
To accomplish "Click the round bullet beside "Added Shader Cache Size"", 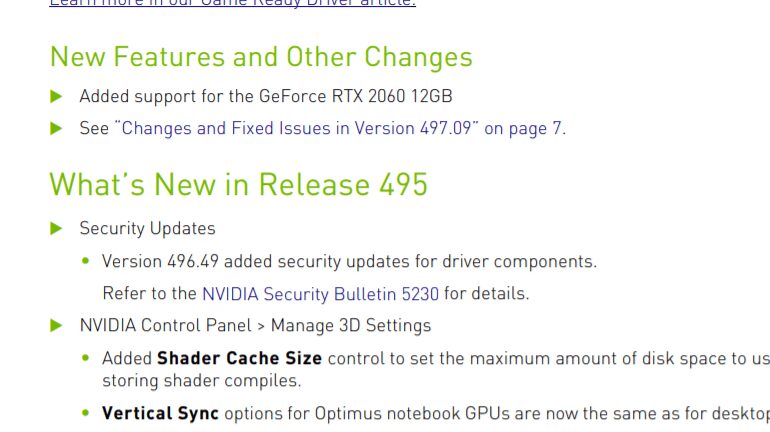I will pyautogui.click(x=87, y=358).
